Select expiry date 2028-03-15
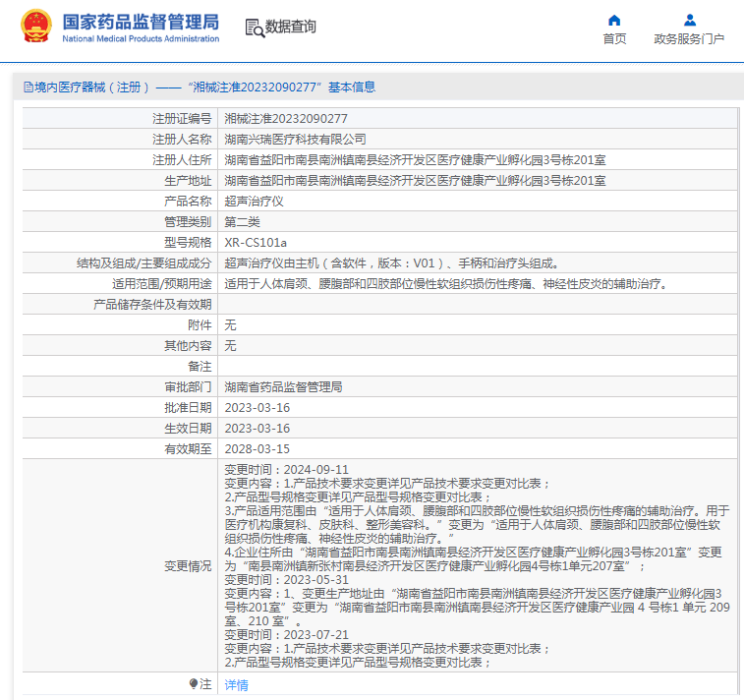 pyautogui.click(x=258, y=449)
